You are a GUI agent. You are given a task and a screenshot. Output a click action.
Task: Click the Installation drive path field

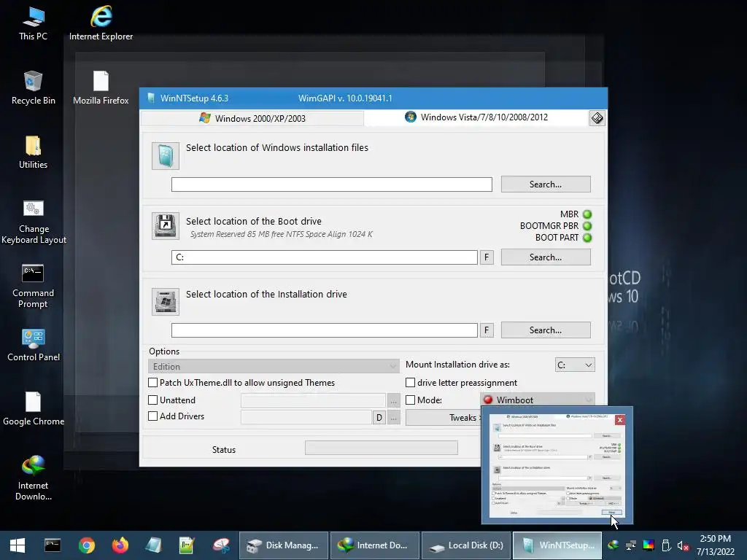coord(325,330)
